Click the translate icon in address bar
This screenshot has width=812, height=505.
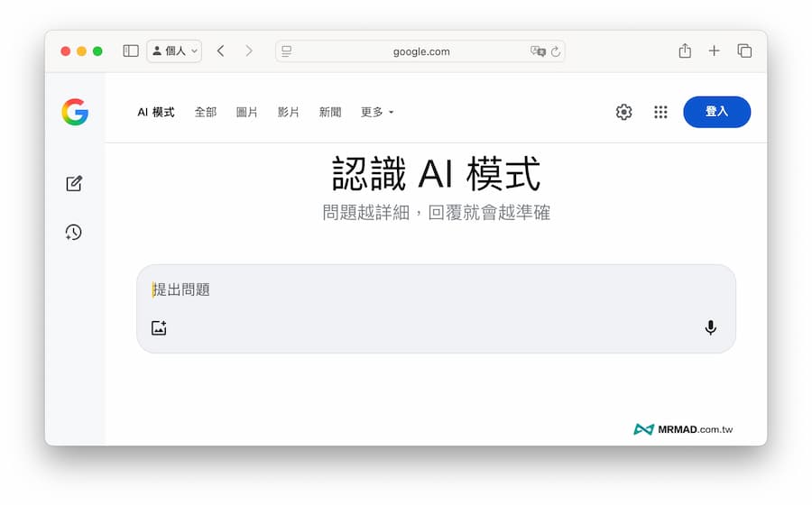point(538,51)
